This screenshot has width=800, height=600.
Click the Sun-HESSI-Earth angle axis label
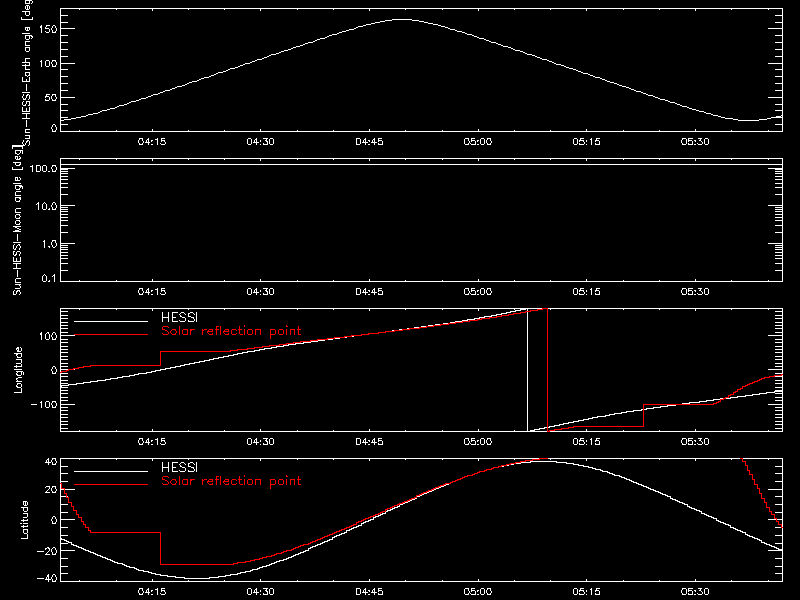(27, 71)
